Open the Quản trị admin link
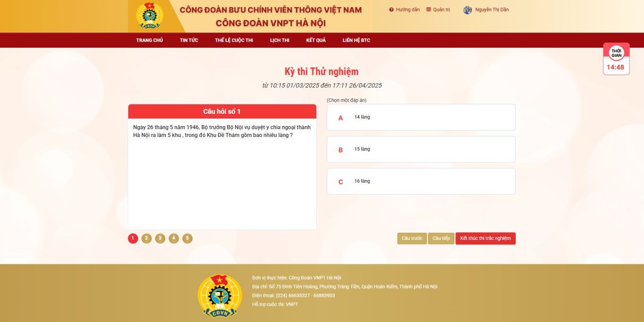Image resolution: width=644 pixels, height=322 pixels. tap(438, 9)
